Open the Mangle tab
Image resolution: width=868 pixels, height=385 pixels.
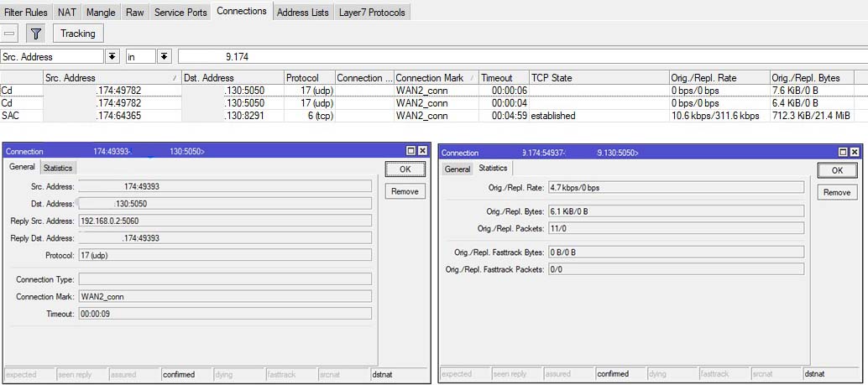pyautogui.click(x=102, y=13)
